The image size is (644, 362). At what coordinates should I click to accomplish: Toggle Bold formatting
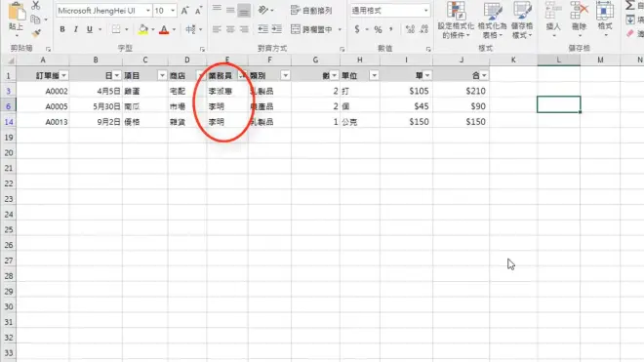point(62,29)
